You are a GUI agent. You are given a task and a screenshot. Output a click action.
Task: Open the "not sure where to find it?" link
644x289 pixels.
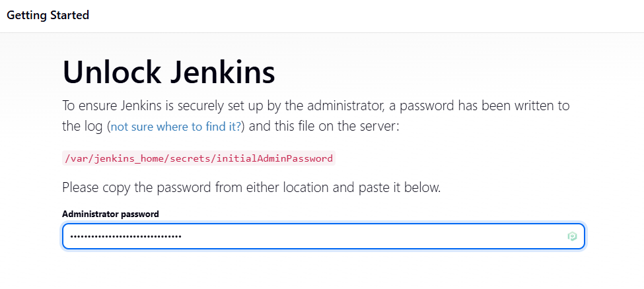[x=176, y=126]
